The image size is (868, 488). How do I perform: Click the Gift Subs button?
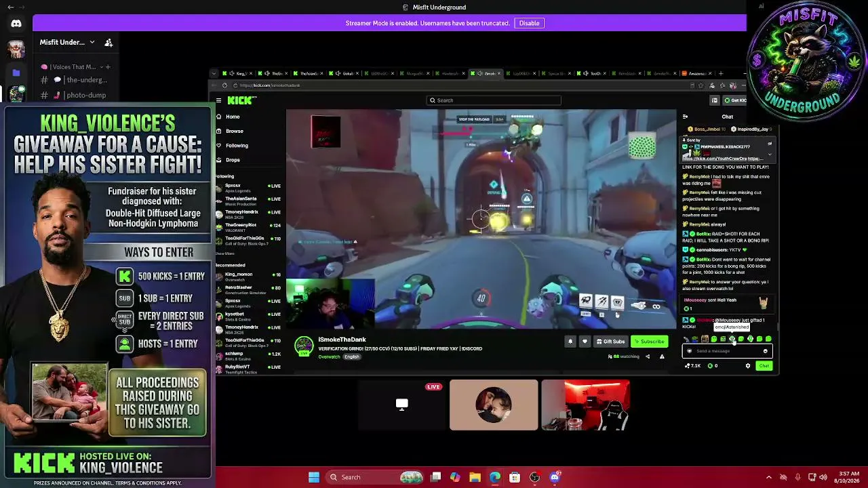610,342
